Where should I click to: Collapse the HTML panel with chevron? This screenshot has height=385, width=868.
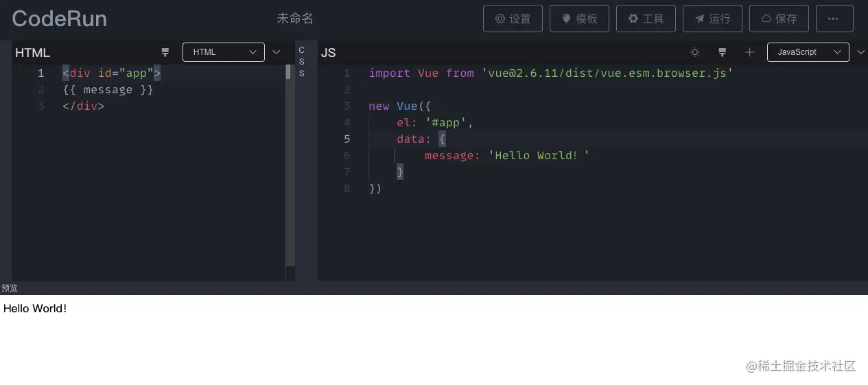click(277, 52)
